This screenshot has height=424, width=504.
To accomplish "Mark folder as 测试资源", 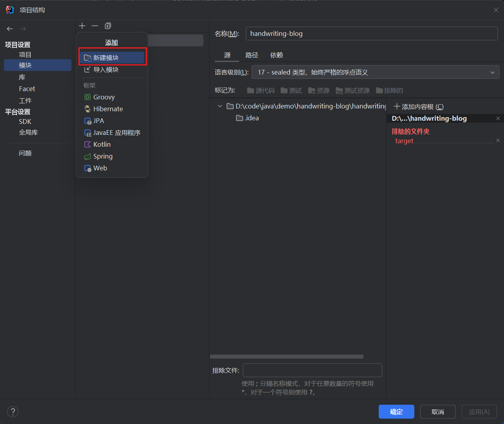I will click(353, 91).
